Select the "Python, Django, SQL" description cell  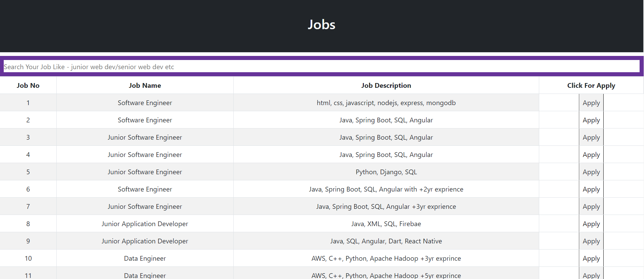[386, 172]
